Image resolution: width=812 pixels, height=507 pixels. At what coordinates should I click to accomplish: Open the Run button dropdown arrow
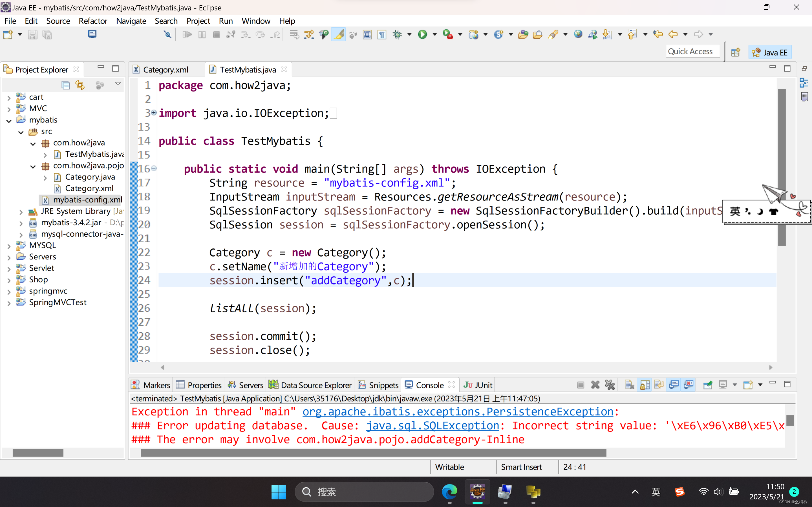tap(435, 34)
